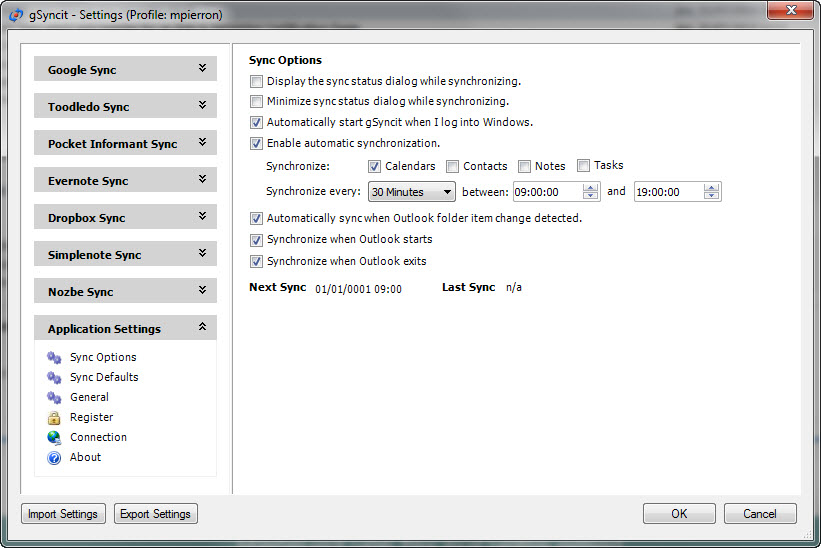The image size is (821, 548).
Task: Check Minimize sync status dialog option
Action: click(x=256, y=102)
